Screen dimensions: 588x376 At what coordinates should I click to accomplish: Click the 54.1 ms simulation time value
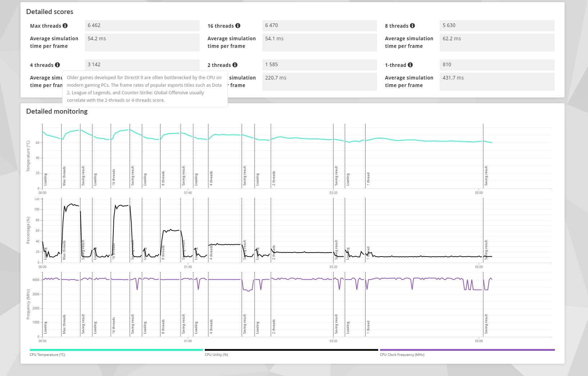[x=320, y=42]
